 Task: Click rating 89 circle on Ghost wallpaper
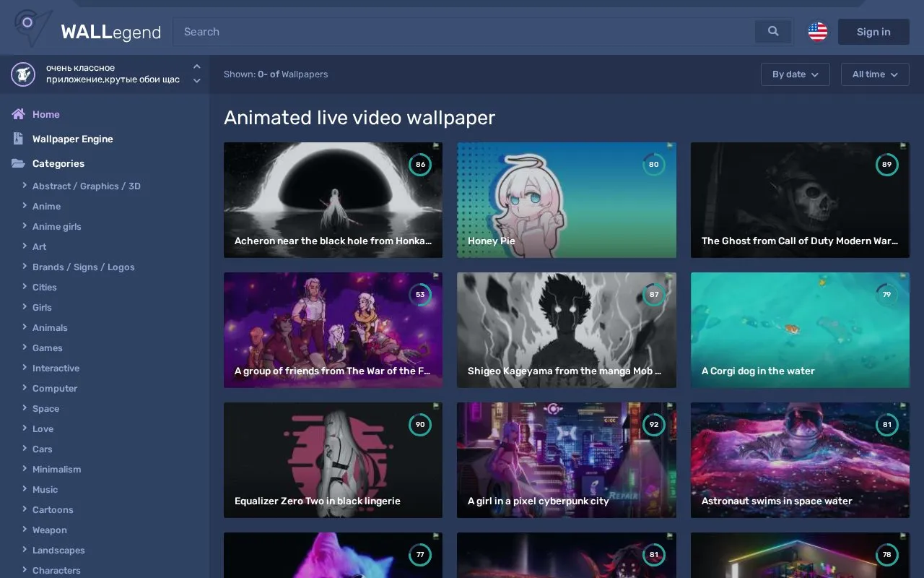coord(886,164)
